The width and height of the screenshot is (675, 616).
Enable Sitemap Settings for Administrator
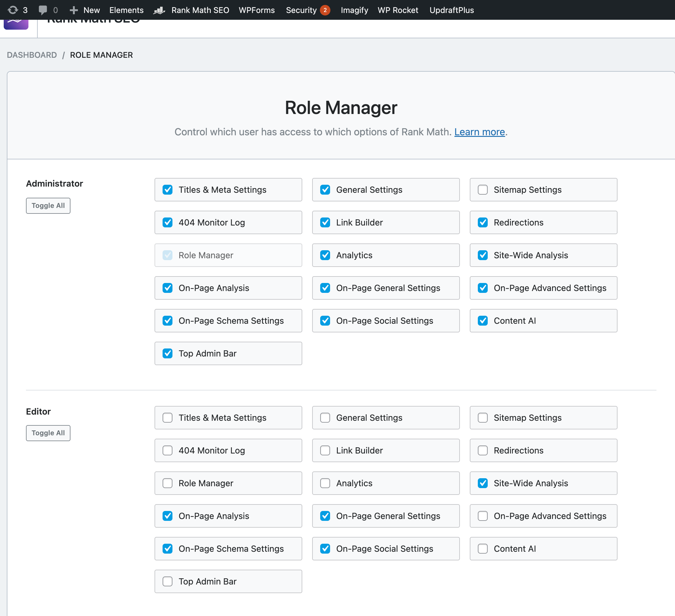482,190
